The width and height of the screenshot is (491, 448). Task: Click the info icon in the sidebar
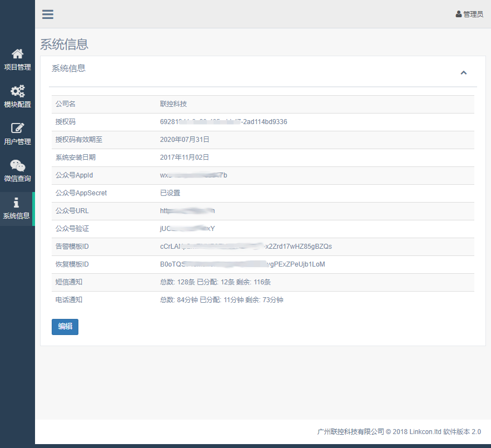coord(17,203)
